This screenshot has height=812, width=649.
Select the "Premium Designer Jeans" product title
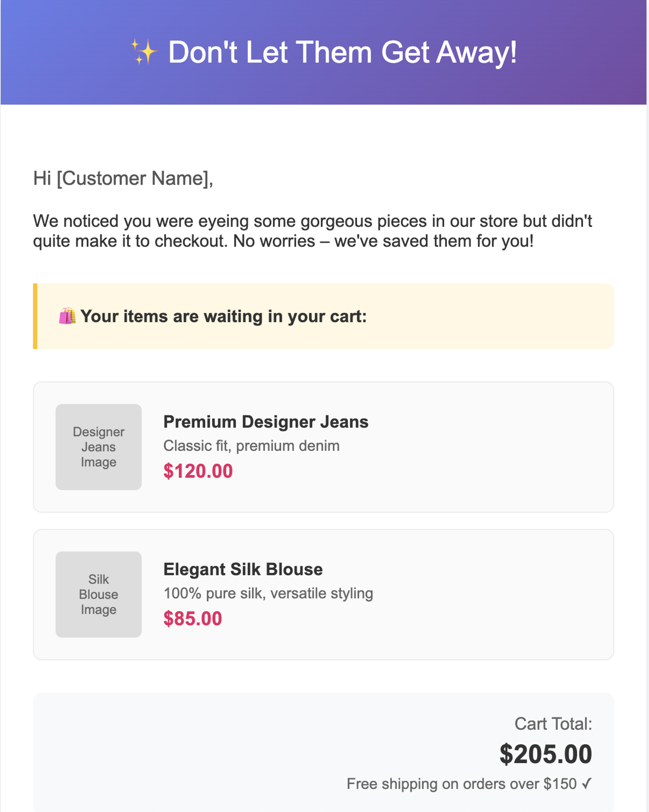[266, 422]
